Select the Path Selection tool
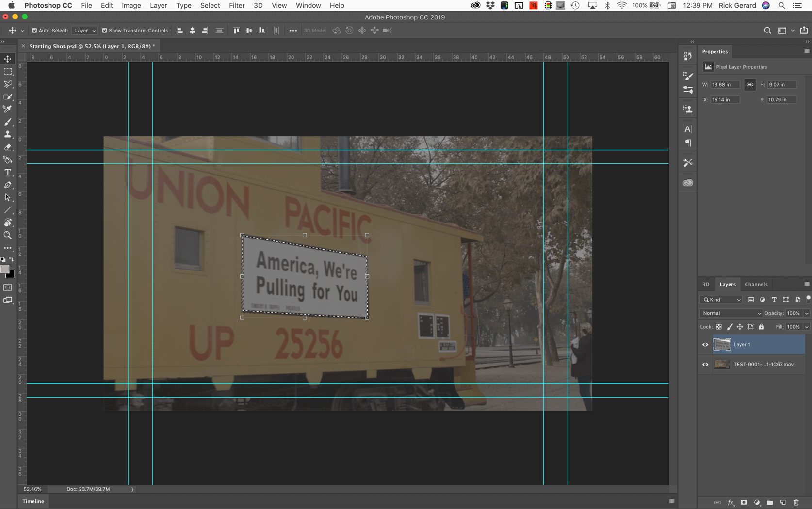 8,197
